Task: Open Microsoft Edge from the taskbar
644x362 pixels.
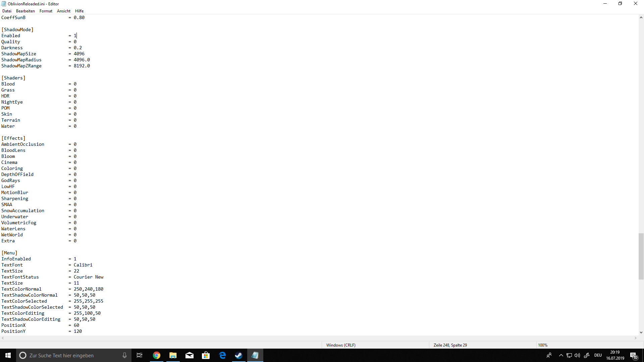Action: pyautogui.click(x=222, y=355)
